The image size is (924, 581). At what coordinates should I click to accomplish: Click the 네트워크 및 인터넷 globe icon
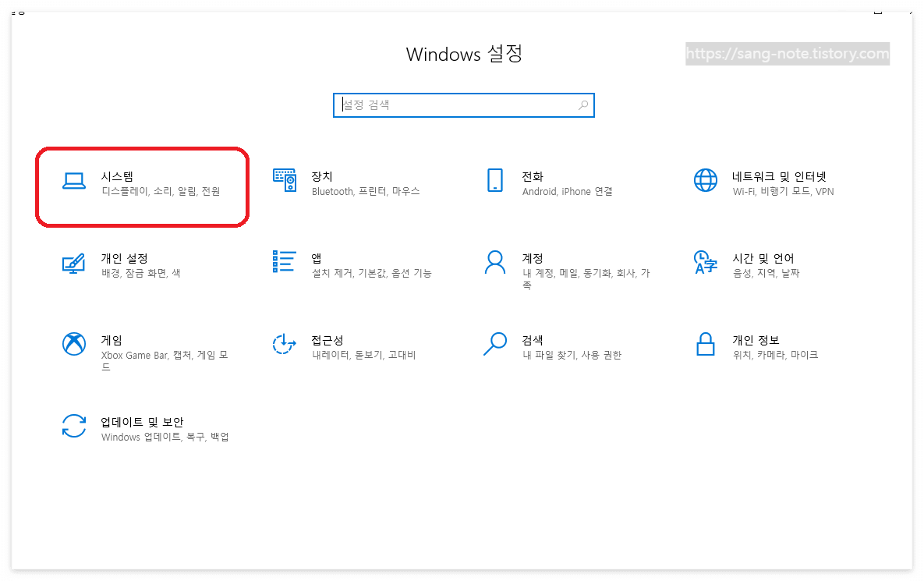706,180
